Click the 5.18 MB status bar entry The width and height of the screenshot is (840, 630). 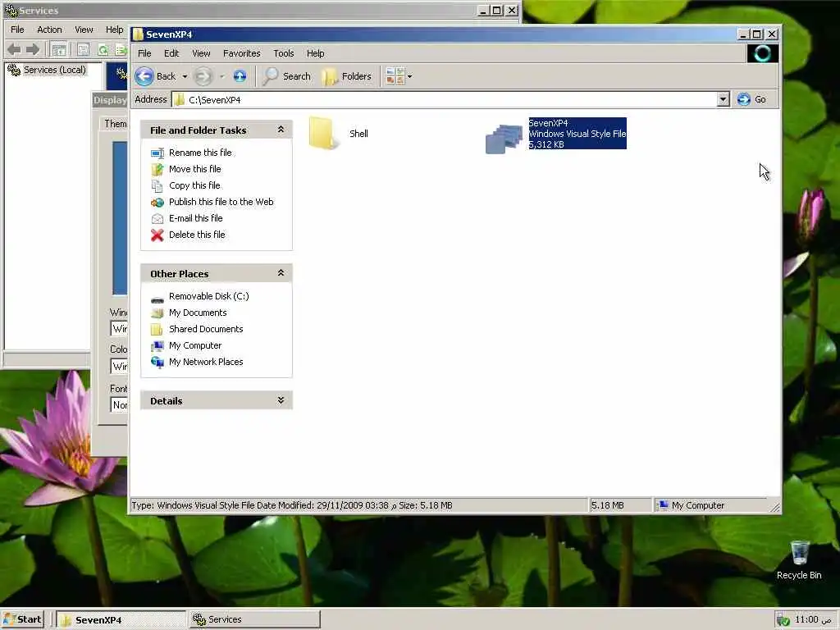click(607, 505)
